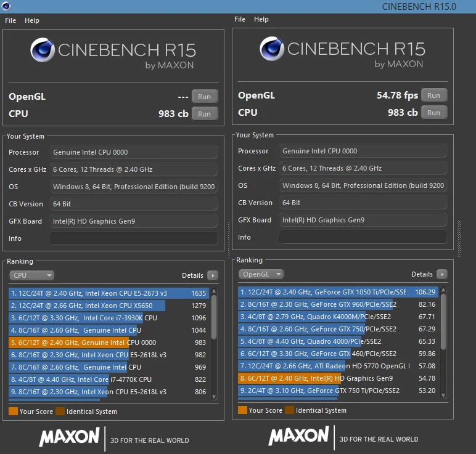Select the GeForce GTX 960 ranking row
476x454 pixels.
click(x=338, y=304)
